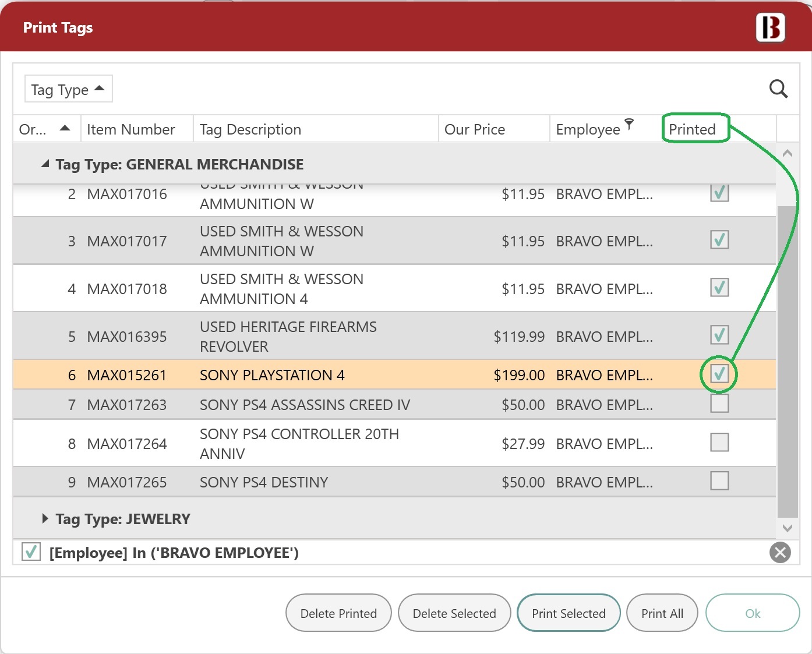Click the $119.99 price cell
812x654 pixels.
(519, 337)
